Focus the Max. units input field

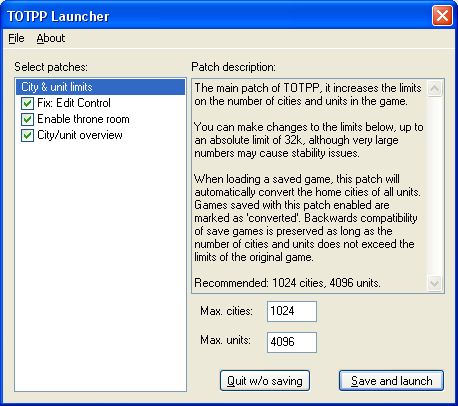(292, 342)
